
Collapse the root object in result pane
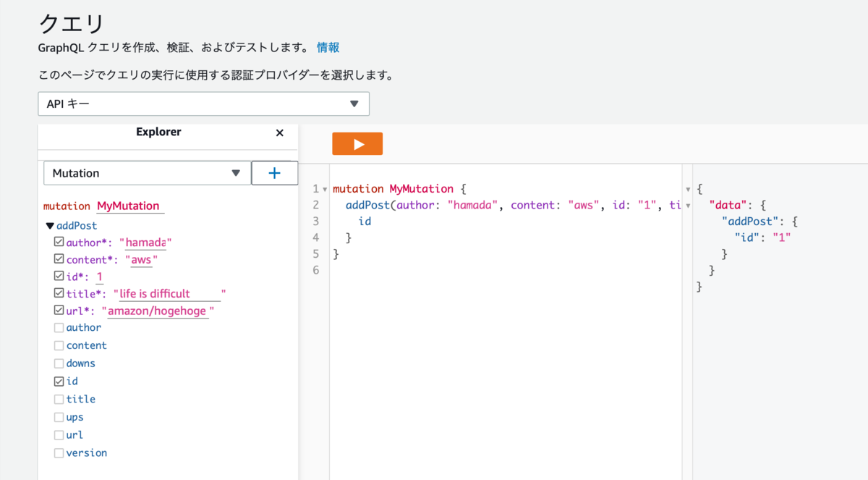[x=687, y=190]
